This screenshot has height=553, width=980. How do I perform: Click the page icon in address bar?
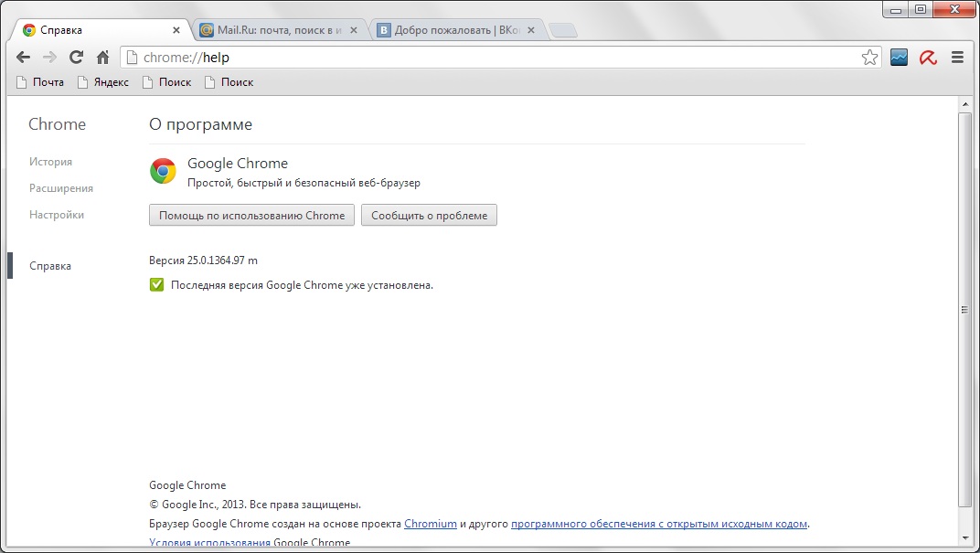point(132,58)
